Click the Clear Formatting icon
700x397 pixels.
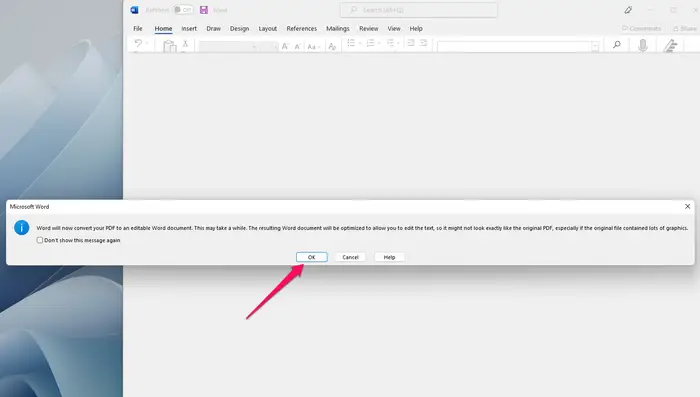[x=332, y=46]
